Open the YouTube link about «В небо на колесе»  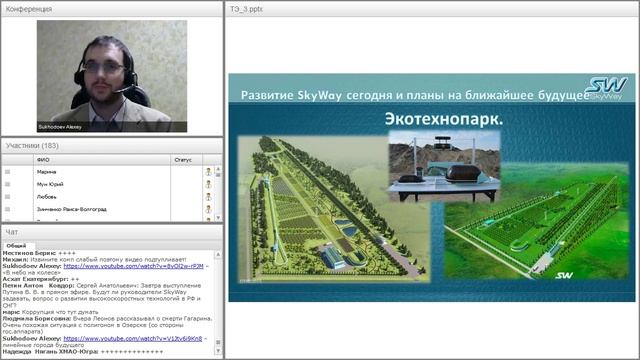[x=133, y=266]
